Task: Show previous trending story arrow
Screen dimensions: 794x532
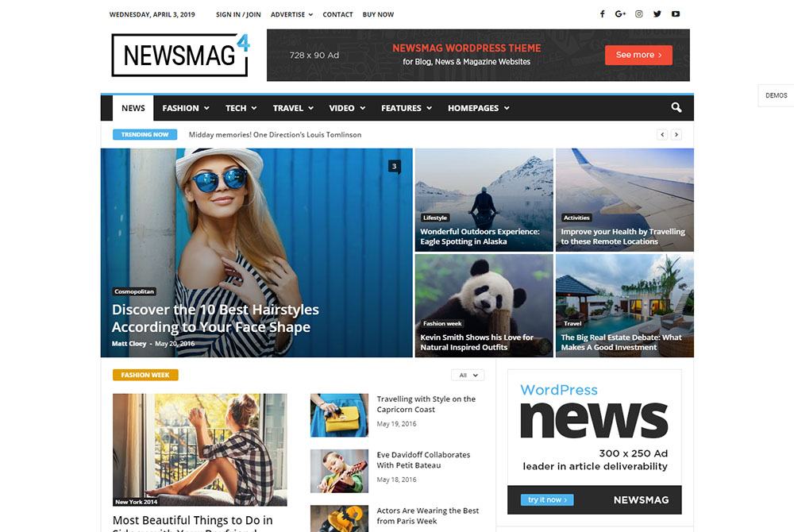Action: [x=662, y=135]
